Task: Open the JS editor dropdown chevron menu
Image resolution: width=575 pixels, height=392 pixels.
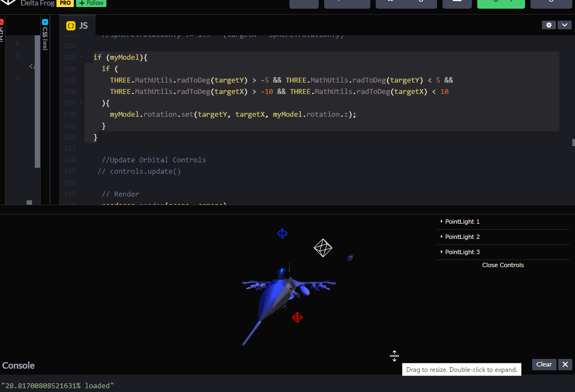Action: 564,25
